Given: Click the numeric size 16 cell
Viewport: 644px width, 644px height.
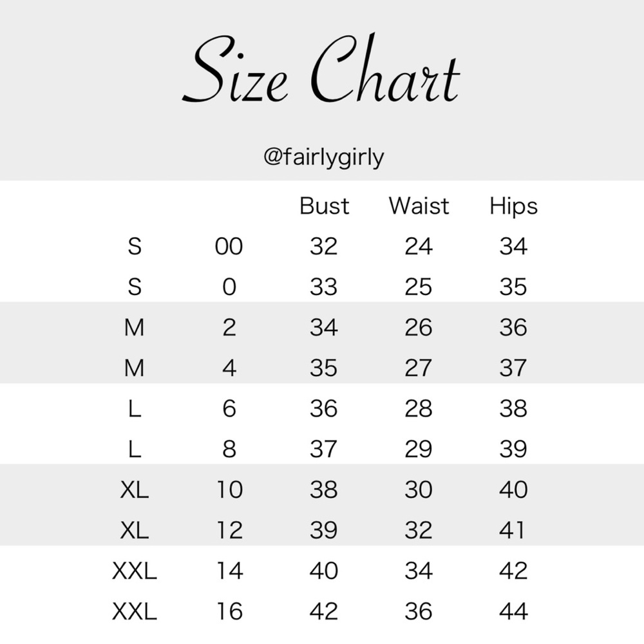Looking at the screenshot, I should tap(229, 612).
